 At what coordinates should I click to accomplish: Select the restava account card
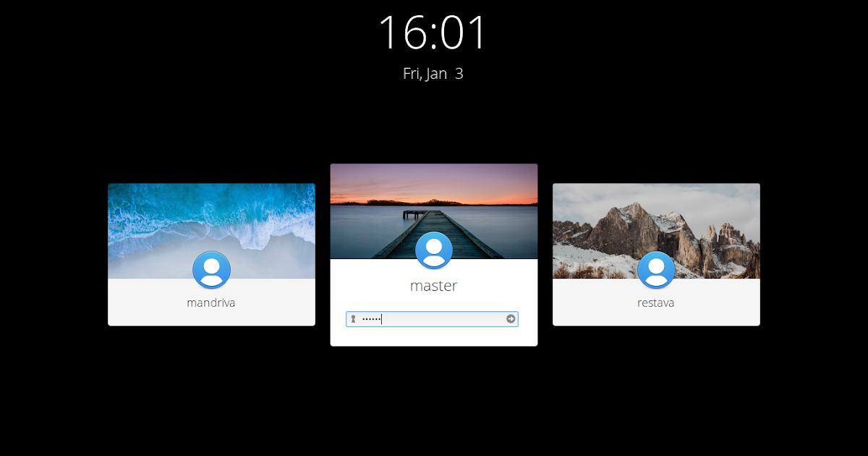point(655,253)
